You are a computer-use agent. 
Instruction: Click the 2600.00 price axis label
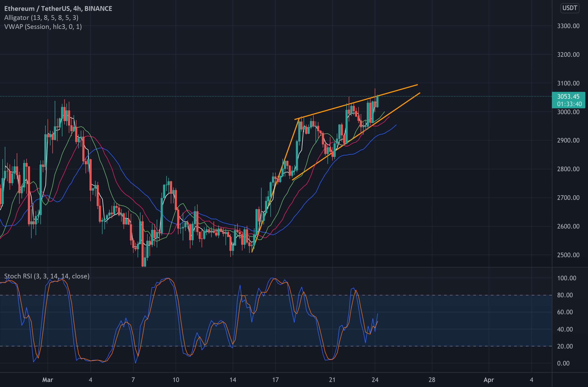pyautogui.click(x=568, y=226)
